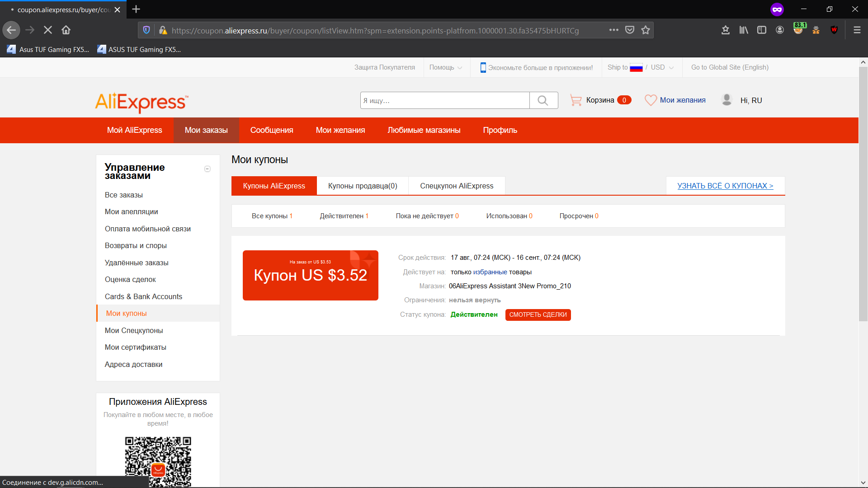868x488 pixels.
Task: Select the Купоны AliExpress tab
Action: tap(274, 186)
